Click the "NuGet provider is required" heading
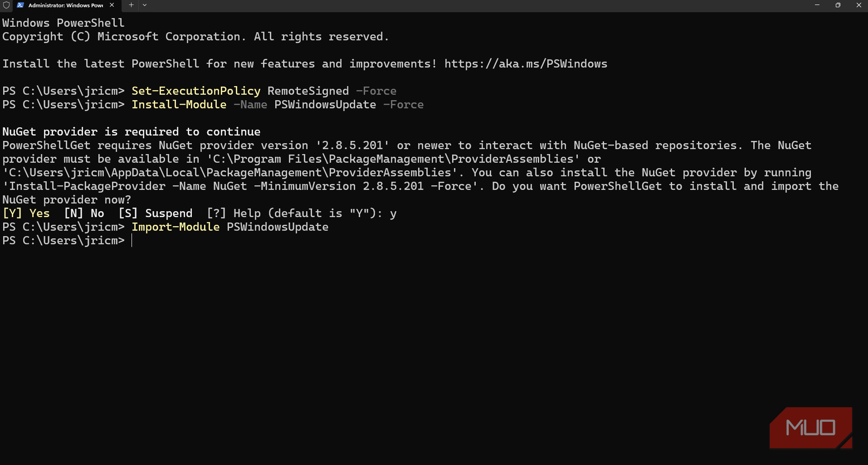Image resolution: width=868 pixels, height=465 pixels. coord(132,132)
